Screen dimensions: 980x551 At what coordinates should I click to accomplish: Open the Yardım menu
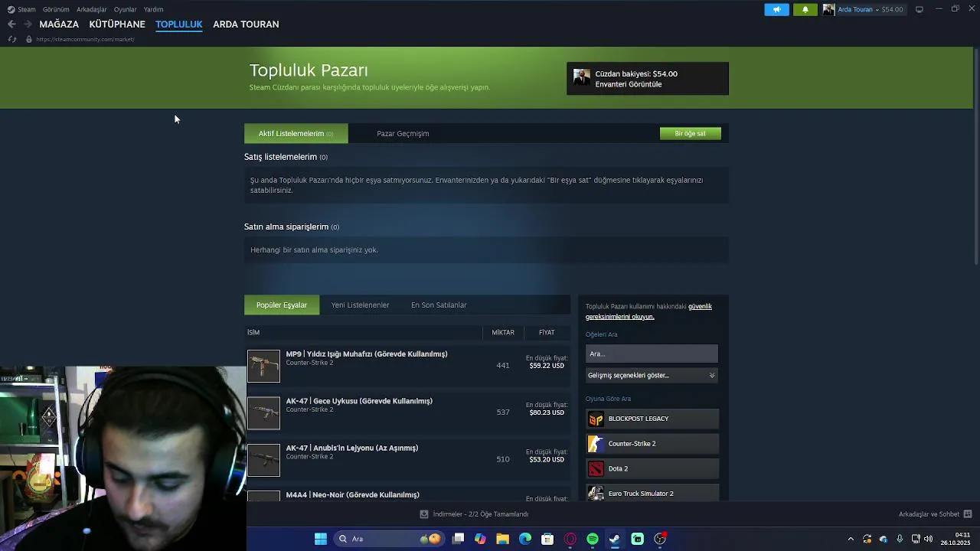tap(153, 9)
